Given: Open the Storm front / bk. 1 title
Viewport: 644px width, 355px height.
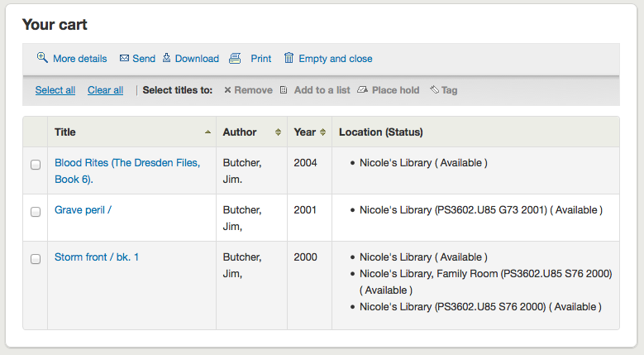Looking at the screenshot, I should [x=97, y=257].
